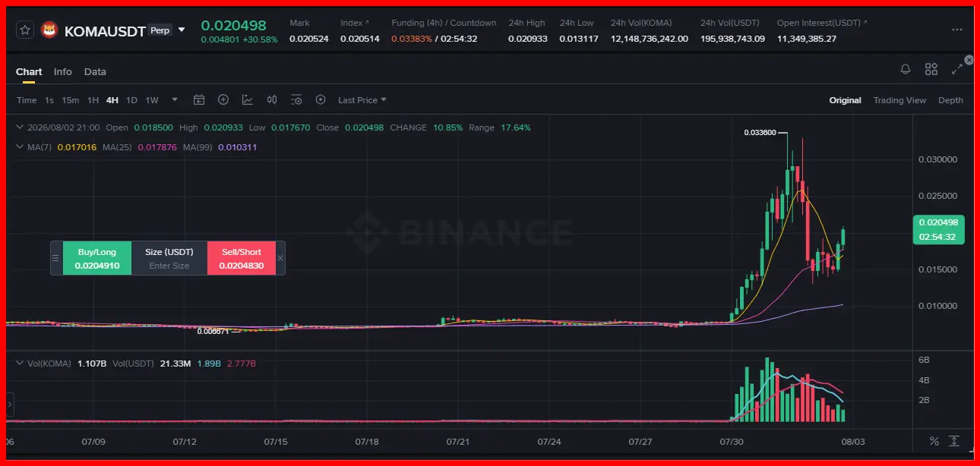This screenshot has width=980, height=466.
Task: Open the chart display settings icon
Action: (x=296, y=99)
